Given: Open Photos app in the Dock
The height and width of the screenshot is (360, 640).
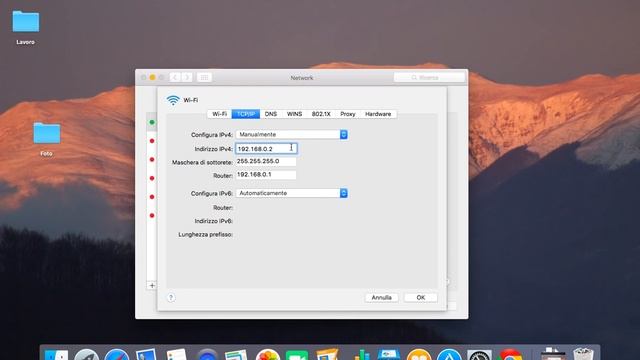Looking at the screenshot, I should [x=267, y=355].
